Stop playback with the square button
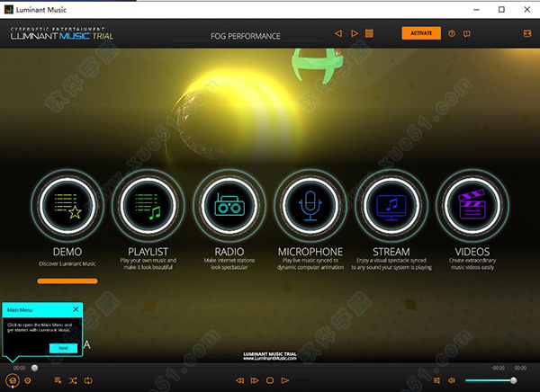 coord(270,380)
